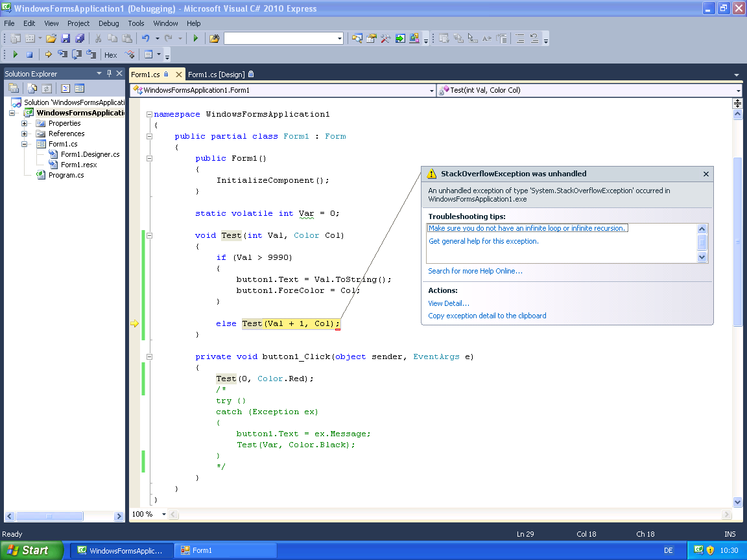Switch to the Form1.cs [Design] tab
The height and width of the screenshot is (560, 747).
[220, 75]
